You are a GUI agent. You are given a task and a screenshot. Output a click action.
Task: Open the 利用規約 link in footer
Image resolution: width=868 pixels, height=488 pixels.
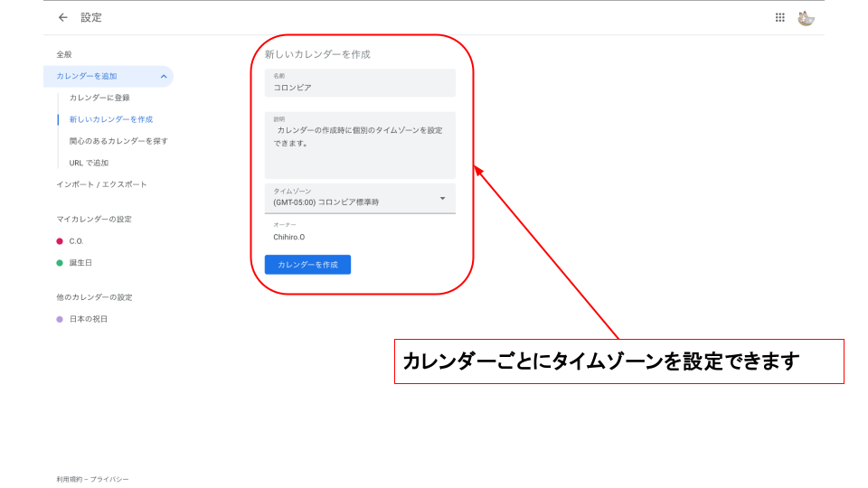click(x=69, y=479)
